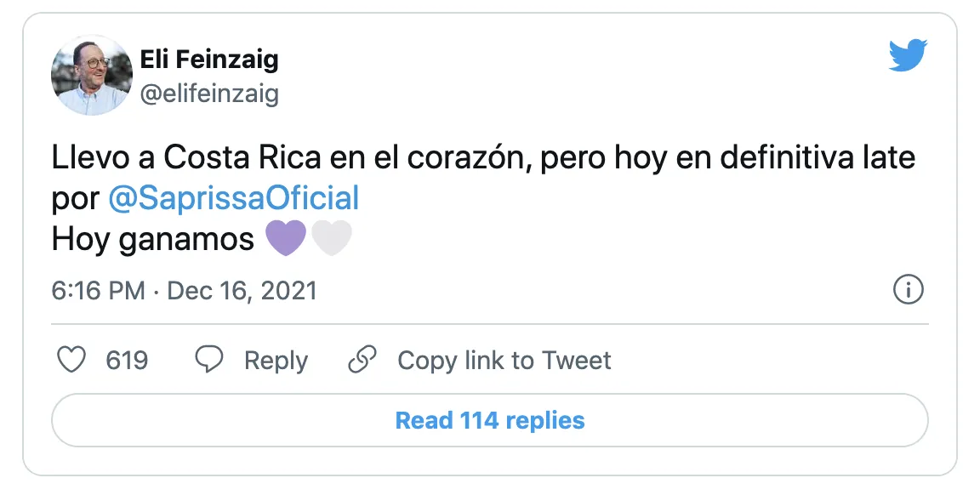The image size is (980, 495).
Task: Click the Dec 16, 2021 date
Action: pos(242,291)
